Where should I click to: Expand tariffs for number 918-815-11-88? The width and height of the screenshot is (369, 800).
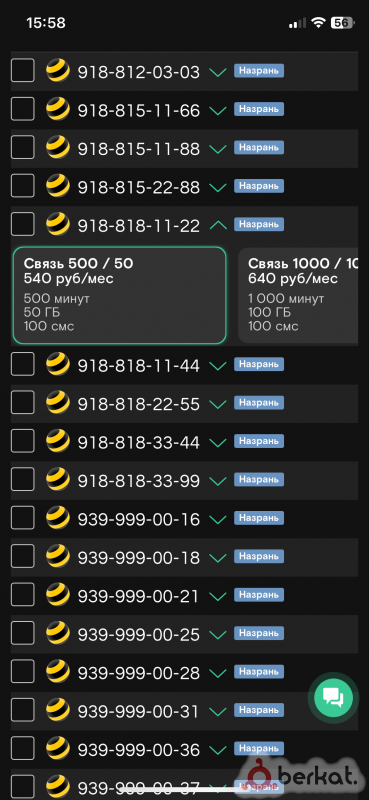[218, 148]
